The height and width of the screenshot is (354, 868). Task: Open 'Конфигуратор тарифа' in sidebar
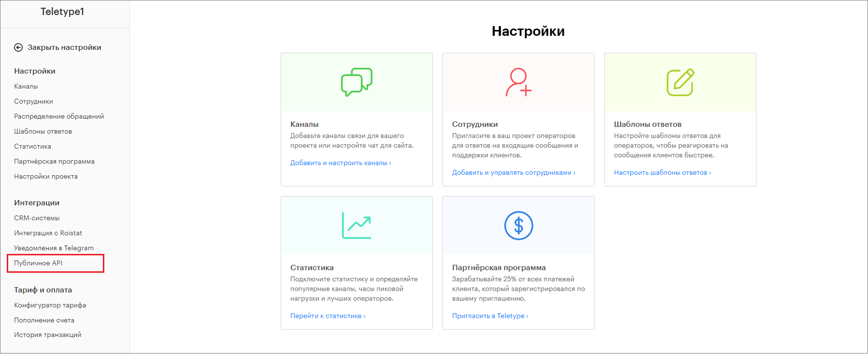[x=50, y=305]
